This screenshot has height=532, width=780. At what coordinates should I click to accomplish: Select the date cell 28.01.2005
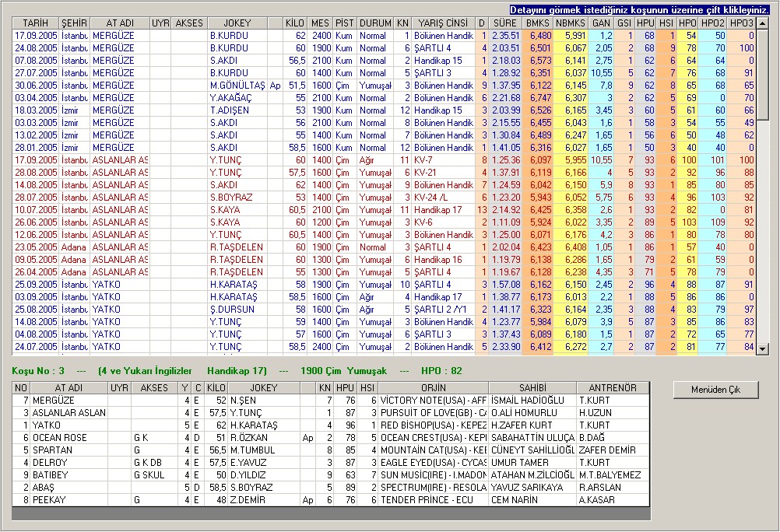[x=36, y=148]
